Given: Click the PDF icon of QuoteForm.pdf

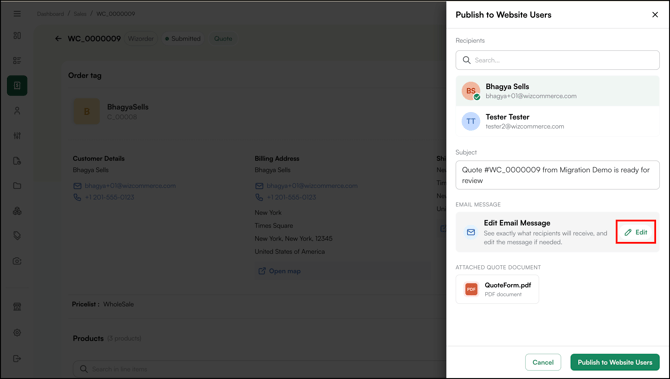Looking at the screenshot, I should point(471,289).
